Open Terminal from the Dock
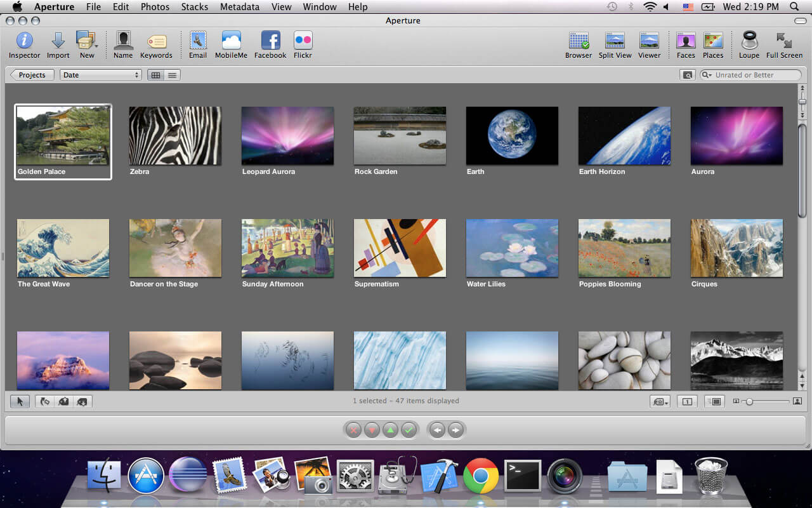The height and width of the screenshot is (508, 812). point(523,476)
